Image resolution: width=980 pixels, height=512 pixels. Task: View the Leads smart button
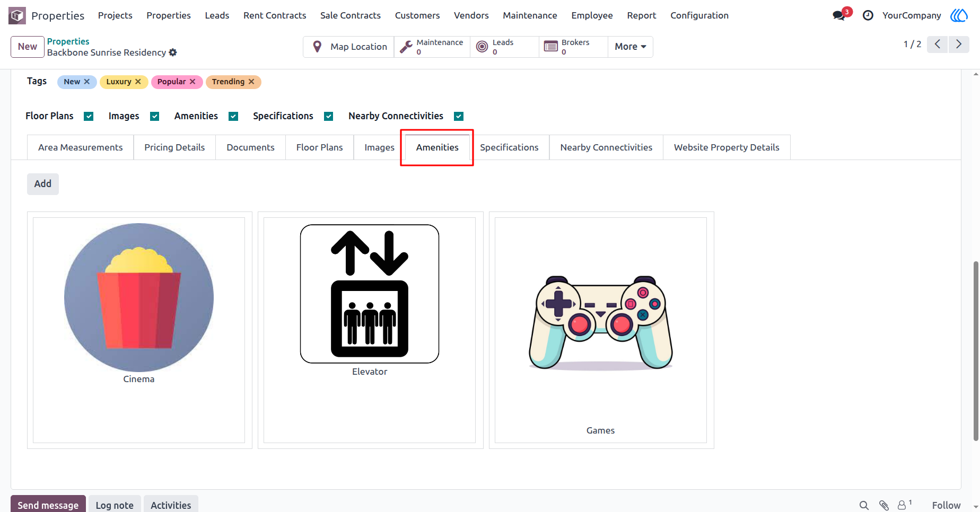tap(504, 47)
